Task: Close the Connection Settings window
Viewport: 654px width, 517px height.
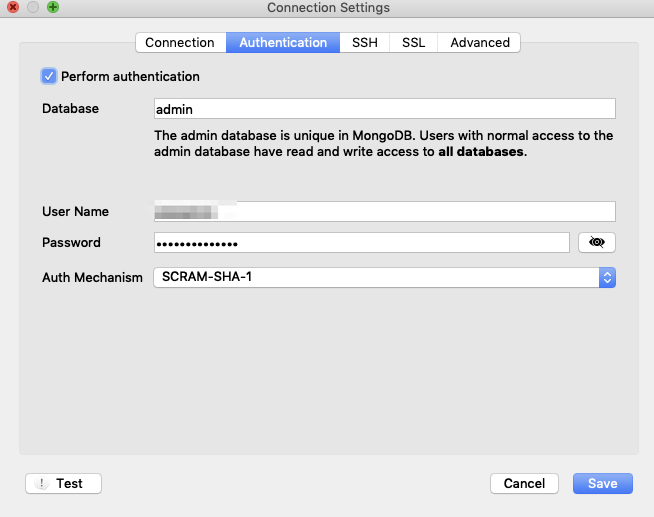Action: pos(13,7)
